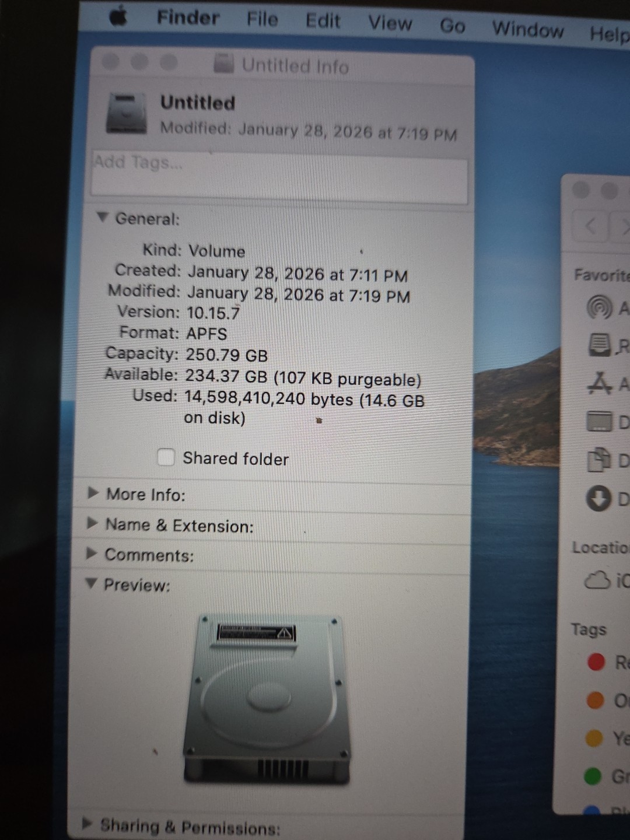Expand the More Info section
This screenshot has width=630, height=840.
pos(93,493)
